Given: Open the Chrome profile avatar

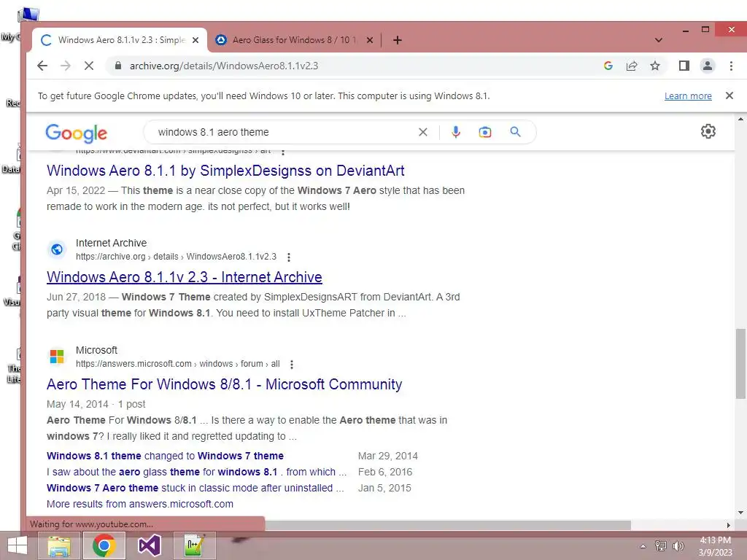Looking at the screenshot, I should pyautogui.click(x=708, y=66).
